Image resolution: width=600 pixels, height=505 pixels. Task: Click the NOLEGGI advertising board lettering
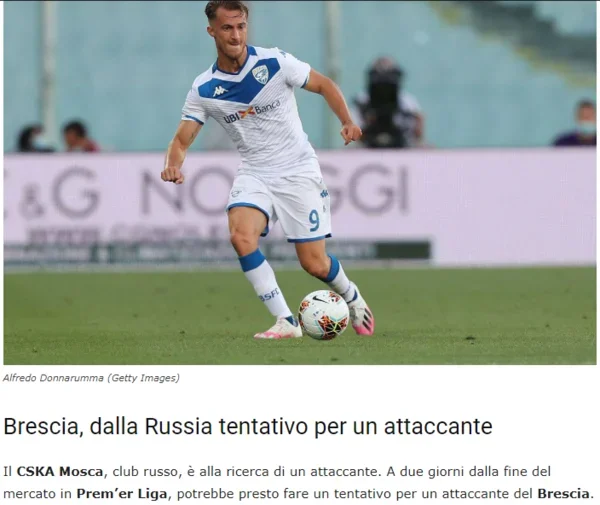[x=274, y=190]
